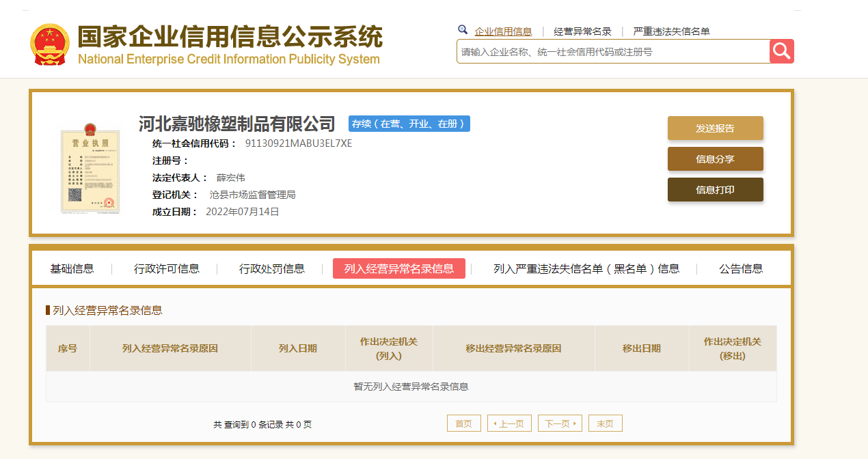Click the company name 河北嘉驰橡塑制品有限公司

237,124
